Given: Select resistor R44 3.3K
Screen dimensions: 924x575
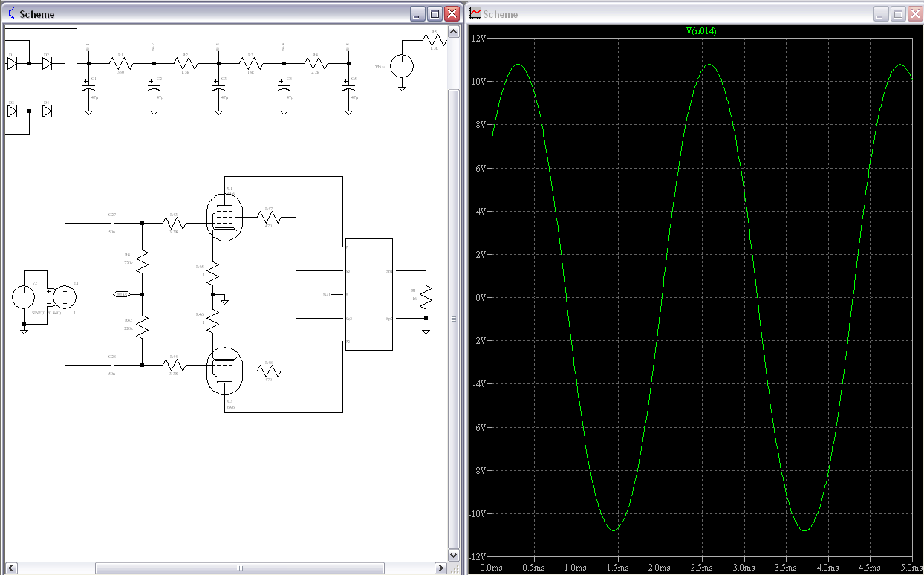Looking at the screenshot, I should coord(175,365).
